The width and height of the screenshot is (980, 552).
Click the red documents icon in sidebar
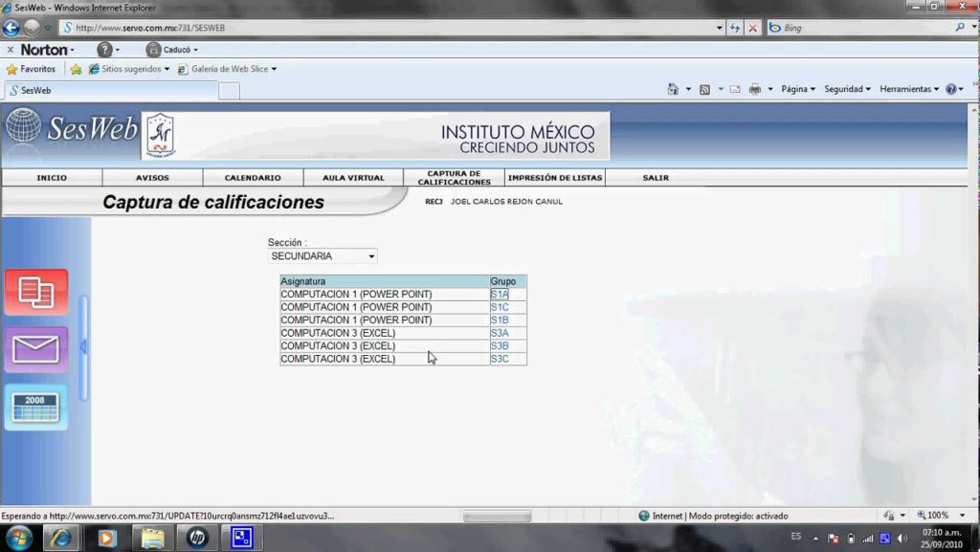(x=36, y=292)
